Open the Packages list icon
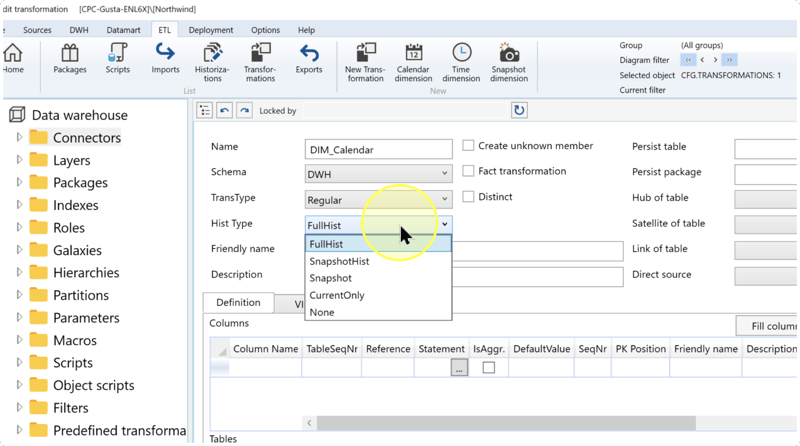The image size is (800, 446). point(70,58)
